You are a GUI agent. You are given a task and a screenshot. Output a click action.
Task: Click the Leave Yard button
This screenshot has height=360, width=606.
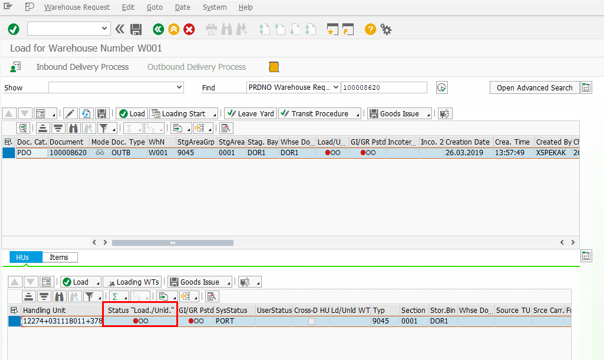pyautogui.click(x=250, y=114)
